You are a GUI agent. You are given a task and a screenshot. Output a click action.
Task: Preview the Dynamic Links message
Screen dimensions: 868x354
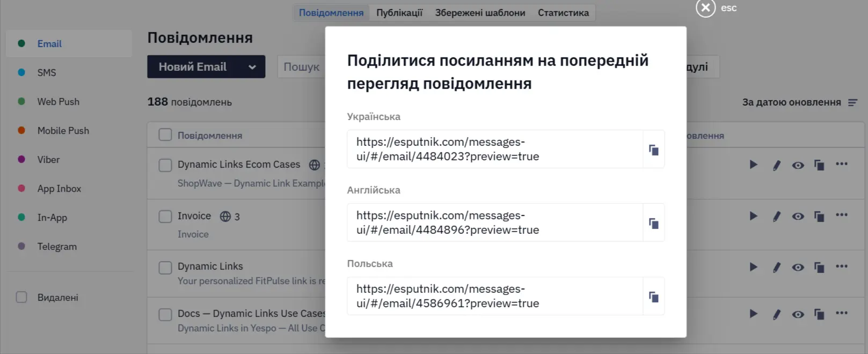click(x=798, y=267)
